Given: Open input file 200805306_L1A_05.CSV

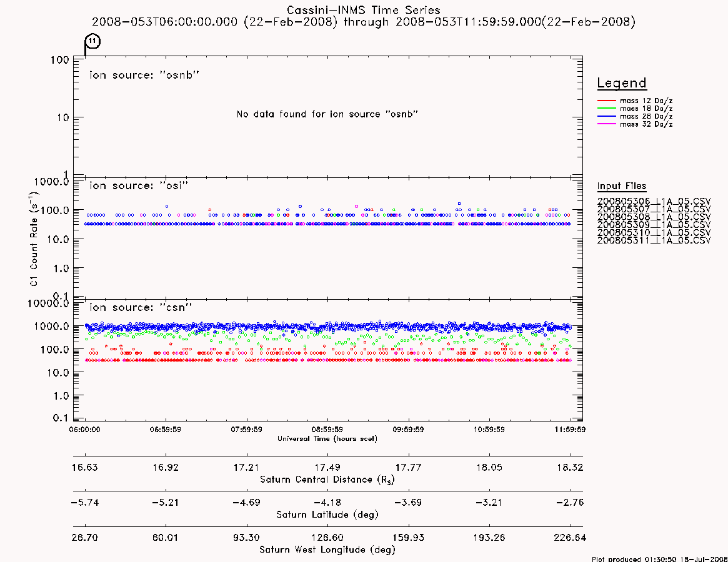Looking at the screenshot, I should click(654, 202).
